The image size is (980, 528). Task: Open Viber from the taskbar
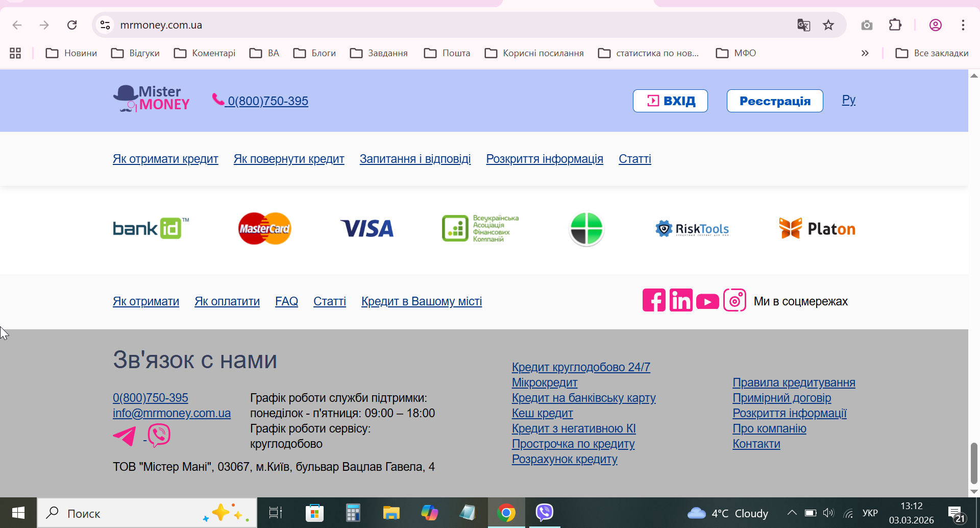[545, 513]
